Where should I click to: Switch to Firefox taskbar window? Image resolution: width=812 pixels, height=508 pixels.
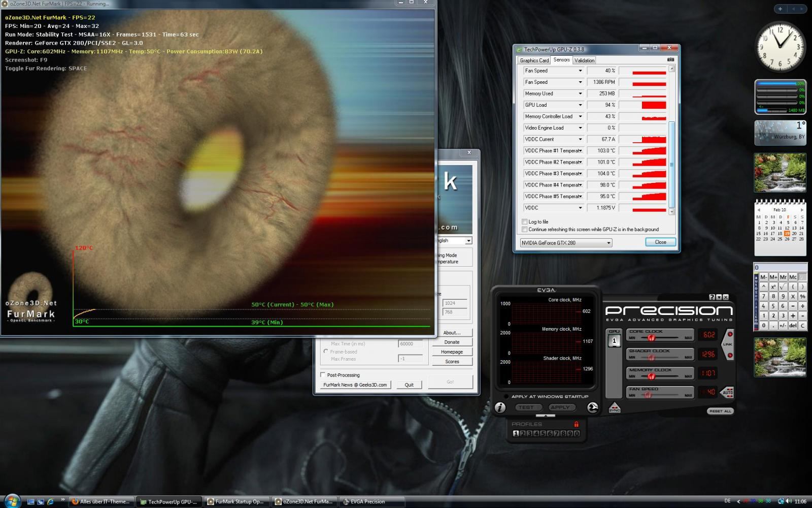click(101, 501)
